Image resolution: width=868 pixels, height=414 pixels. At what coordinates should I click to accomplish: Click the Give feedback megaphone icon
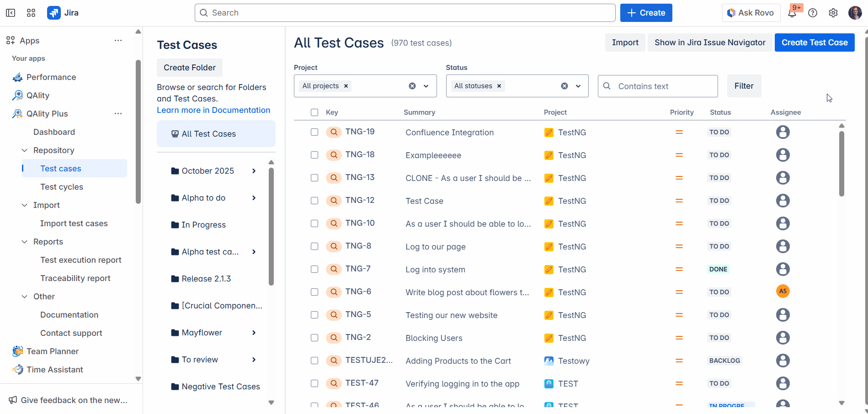(x=13, y=400)
